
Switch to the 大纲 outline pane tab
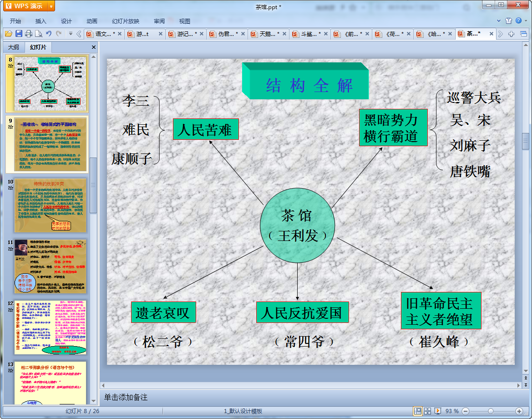14,47
